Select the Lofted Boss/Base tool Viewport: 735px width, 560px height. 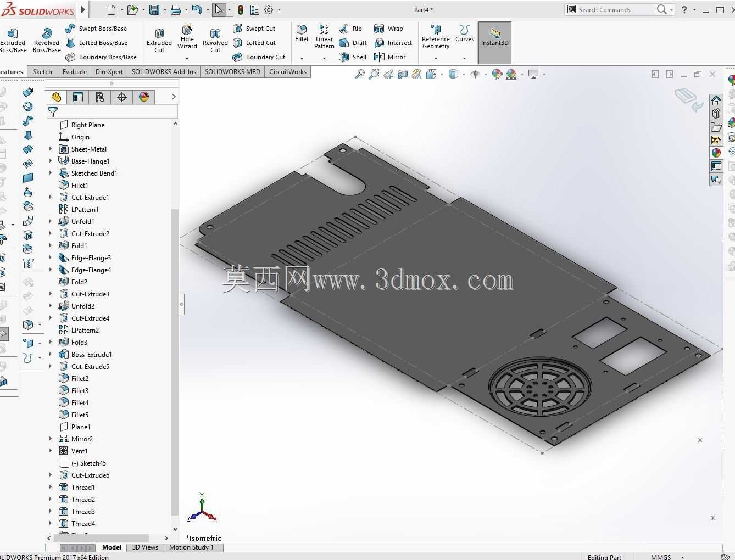(x=96, y=43)
